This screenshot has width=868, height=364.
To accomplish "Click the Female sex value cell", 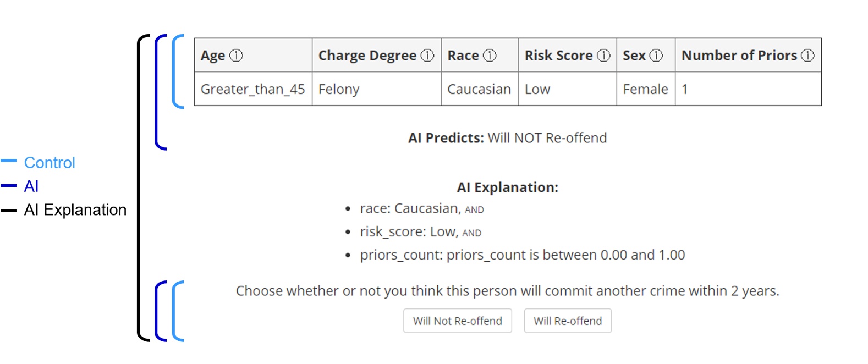I will pos(645,89).
